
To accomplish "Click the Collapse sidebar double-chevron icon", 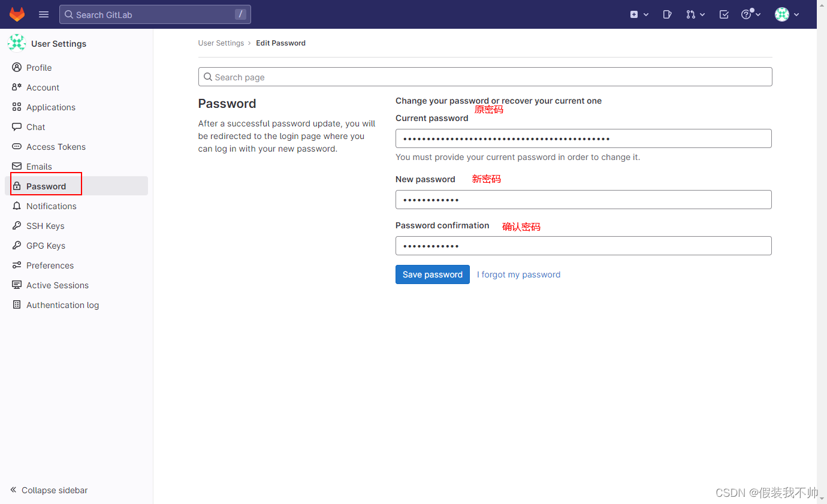I will pos(13,490).
